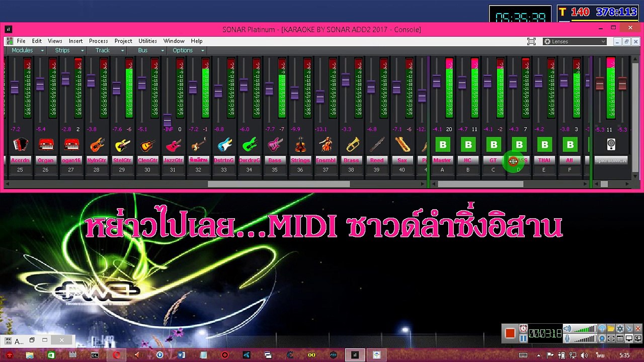The width and height of the screenshot is (644, 362).
Task: Click the THAI bus B icon
Action: tap(544, 145)
